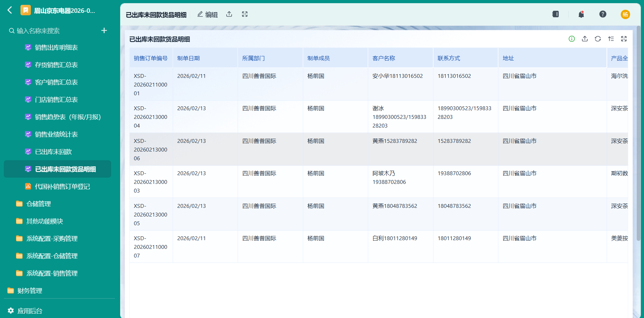Click the 制单日期 column header
Screen dimensions: 644x318
coord(205,58)
